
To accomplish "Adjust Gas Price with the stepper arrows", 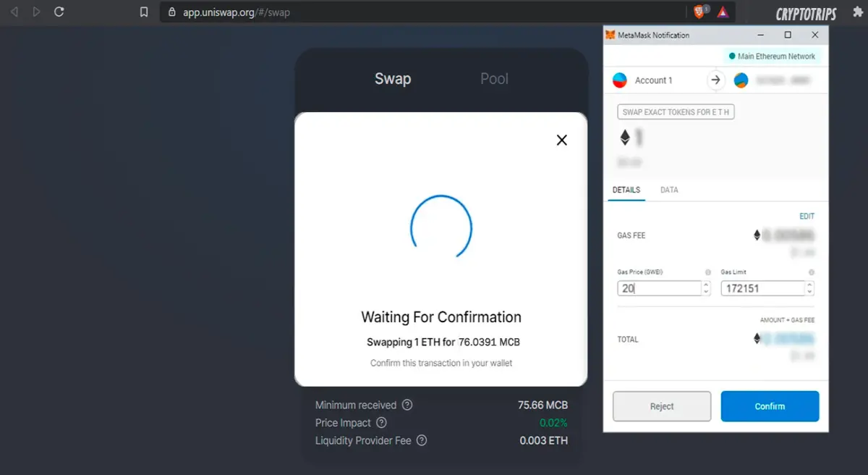I will pos(706,288).
